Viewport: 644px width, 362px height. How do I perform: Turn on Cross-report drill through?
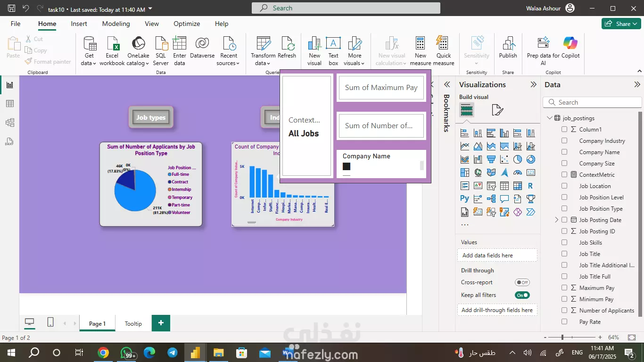coord(522,282)
